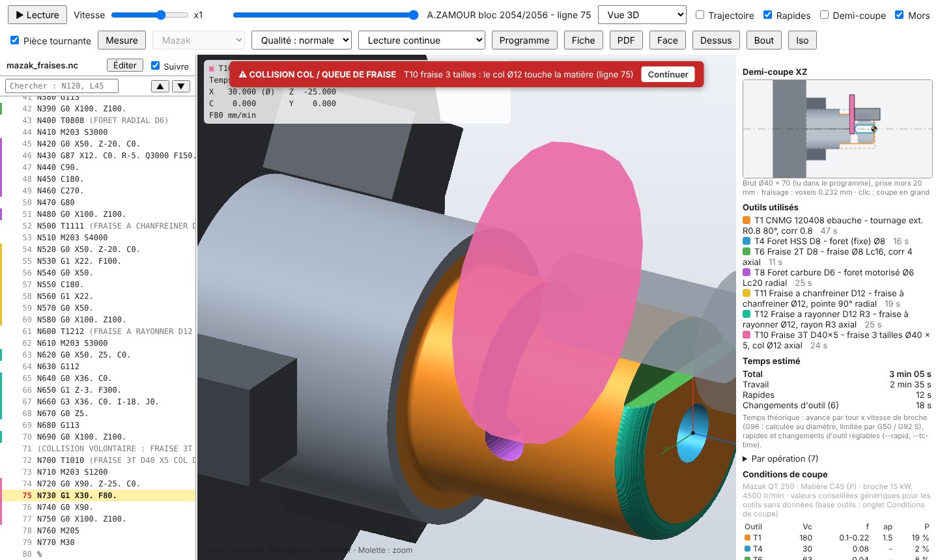Click T8 Foret carbure D6 purple square
The image size is (938, 560).
[746, 273]
